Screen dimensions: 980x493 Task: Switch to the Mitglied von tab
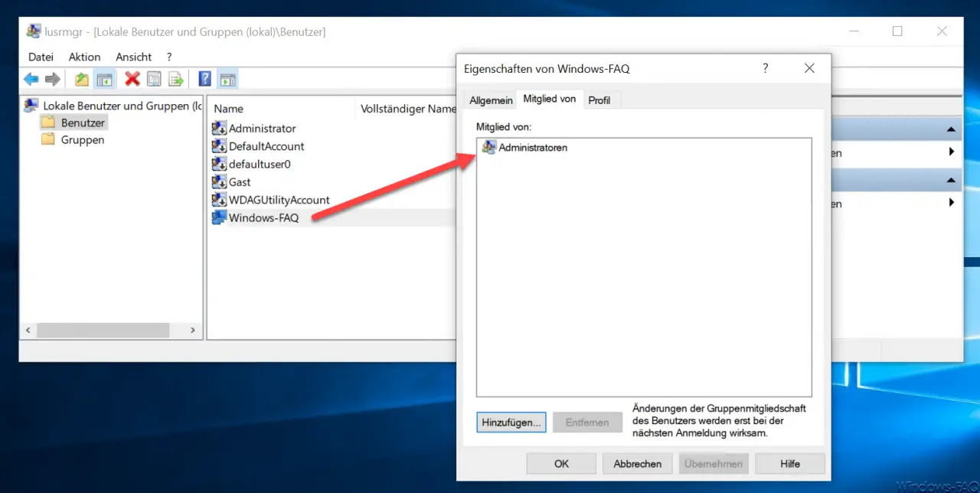pyautogui.click(x=550, y=100)
